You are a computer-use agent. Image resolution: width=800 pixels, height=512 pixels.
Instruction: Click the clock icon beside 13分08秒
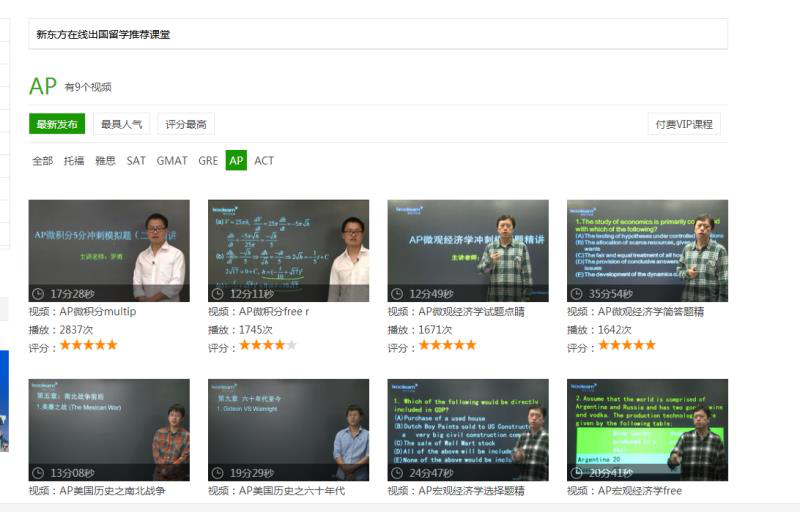coord(38,473)
